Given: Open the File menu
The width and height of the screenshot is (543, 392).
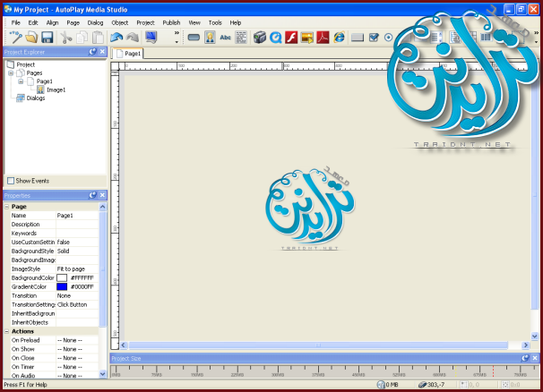Looking at the screenshot, I should pos(15,22).
